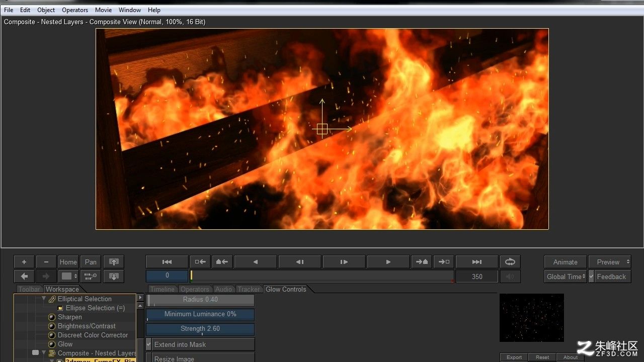This screenshot has height=362, width=644.
Task: Switch to the Tracker tab
Action: (249, 289)
